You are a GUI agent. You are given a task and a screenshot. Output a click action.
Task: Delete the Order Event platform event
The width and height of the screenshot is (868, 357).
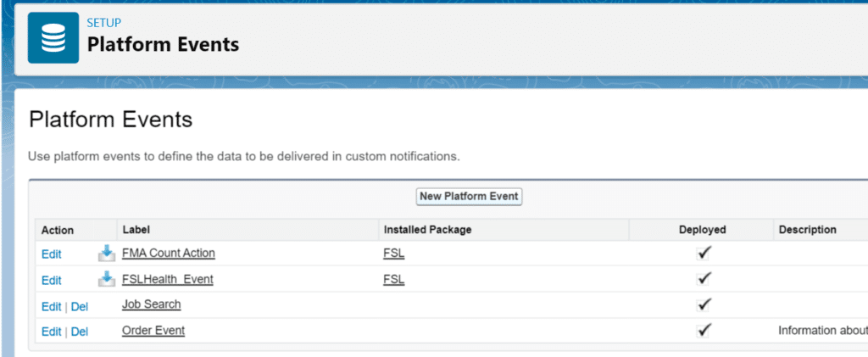tap(80, 332)
